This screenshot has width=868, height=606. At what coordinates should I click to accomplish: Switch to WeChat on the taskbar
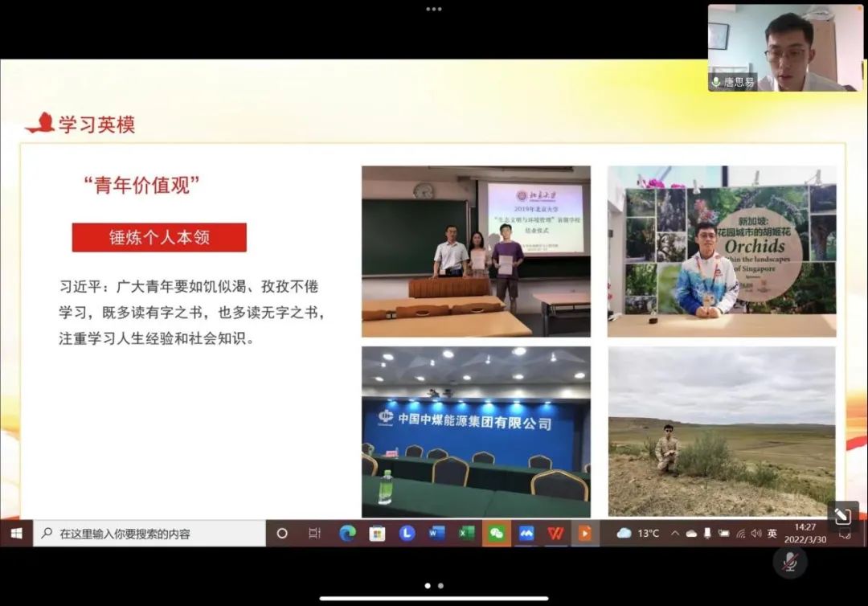pos(496,534)
